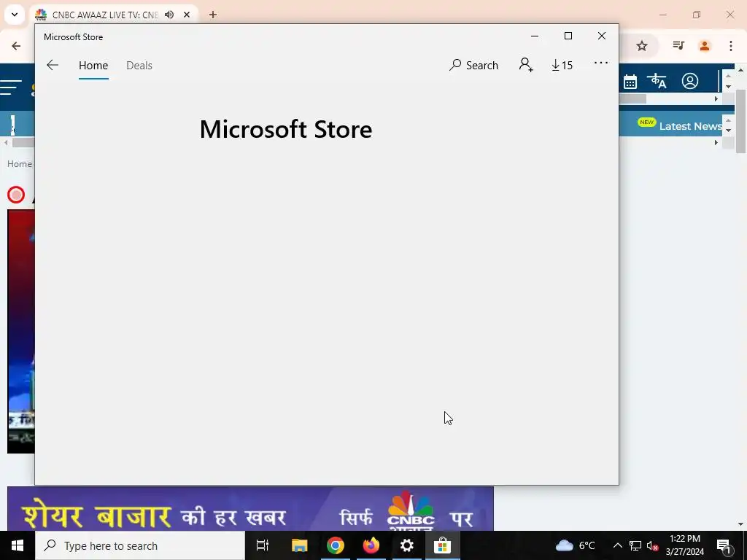The height and width of the screenshot is (560, 747).
Task: Click the red live record indicator icon
Action: (x=16, y=195)
